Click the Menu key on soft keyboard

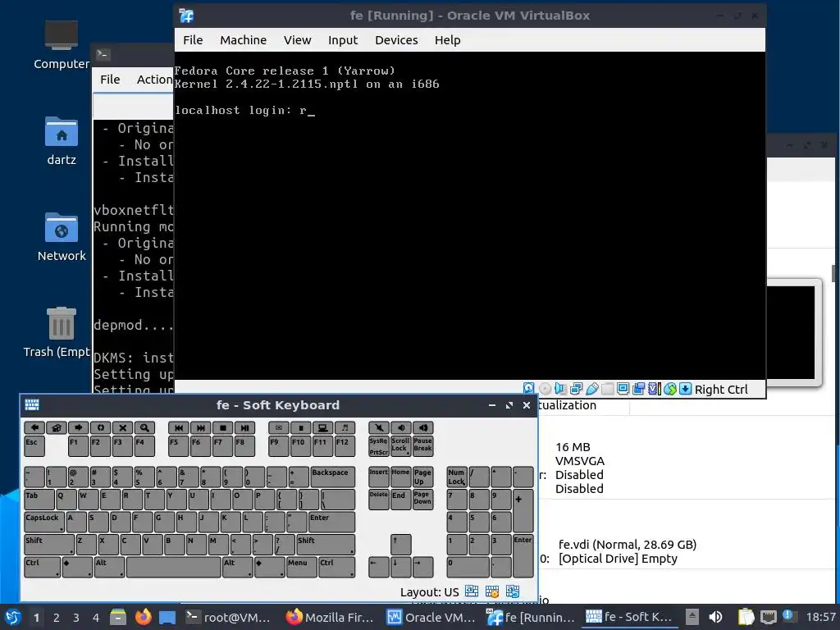[301, 567]
